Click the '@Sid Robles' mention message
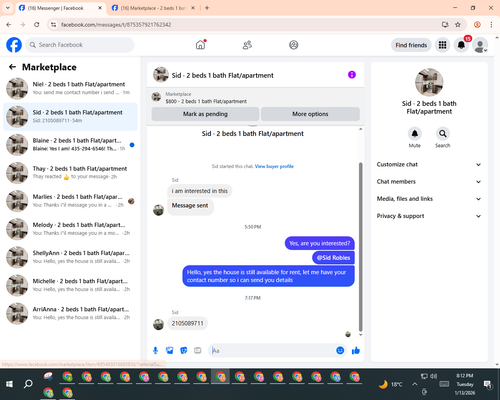The height and width of the screenshot is (400, 500). click(x=333, y=258)
